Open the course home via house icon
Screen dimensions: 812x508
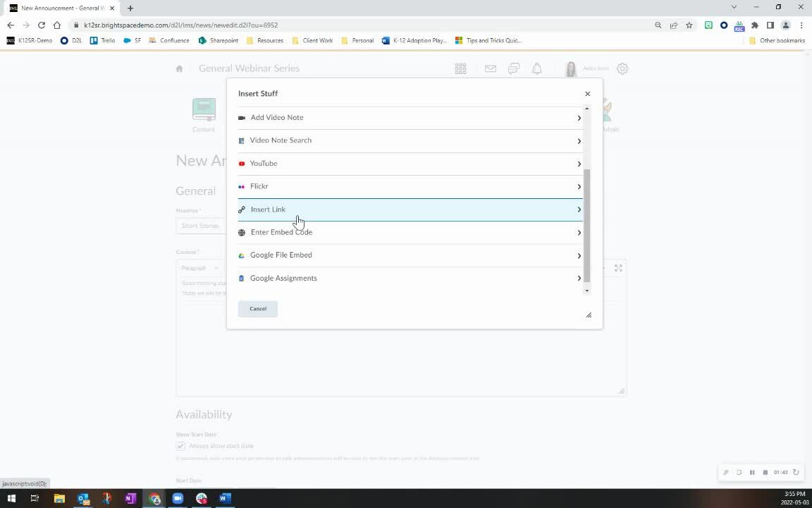pyautogui.click(x=179, y=68)
